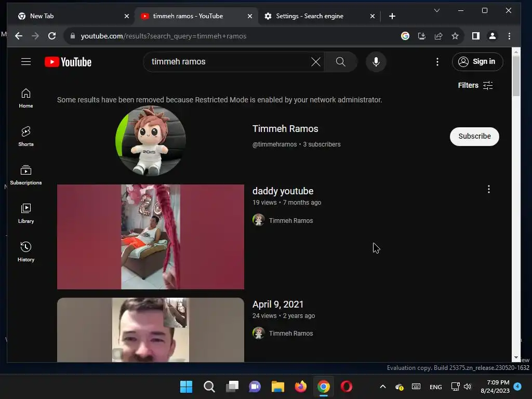The width and height of the screenshot is (532, 399).
Task: Install app icon in address bar
Action: [x=422, y=36]
